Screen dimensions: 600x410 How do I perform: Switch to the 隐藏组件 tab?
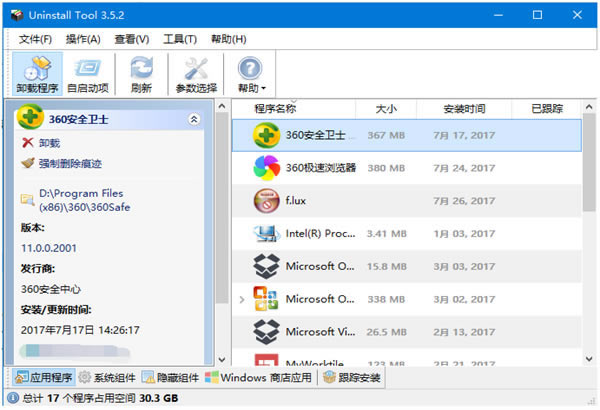170,377
